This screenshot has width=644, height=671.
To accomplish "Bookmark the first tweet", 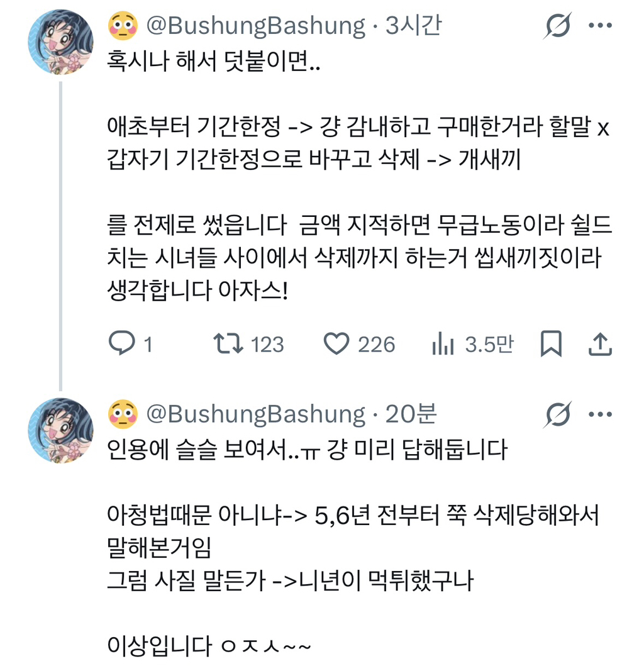I will click(x=551, y=343).
